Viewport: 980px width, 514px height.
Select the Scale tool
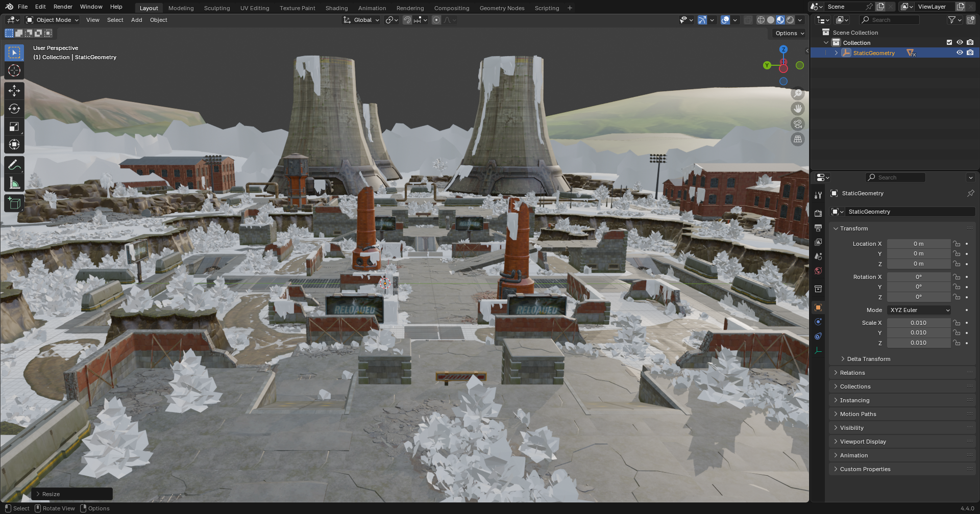point(14,126)
